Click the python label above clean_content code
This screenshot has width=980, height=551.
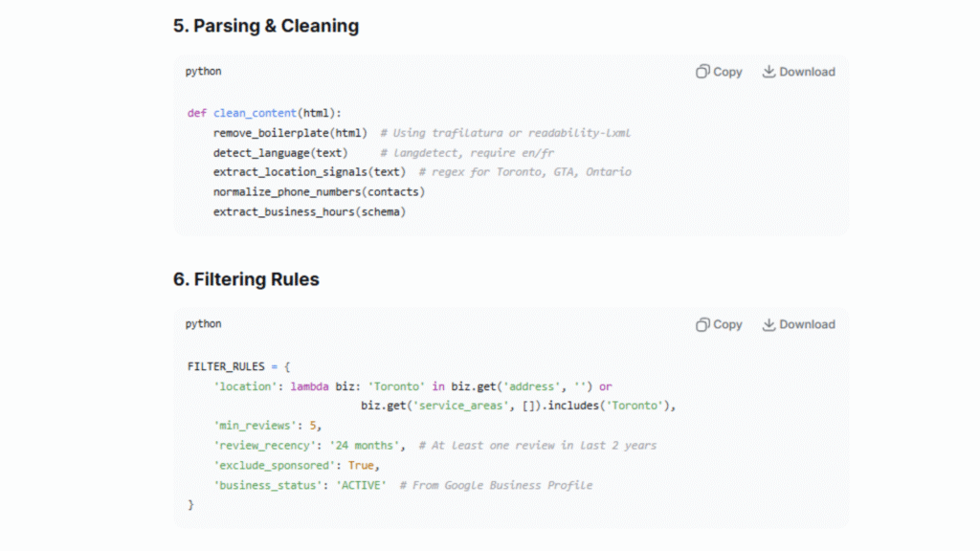203,72
